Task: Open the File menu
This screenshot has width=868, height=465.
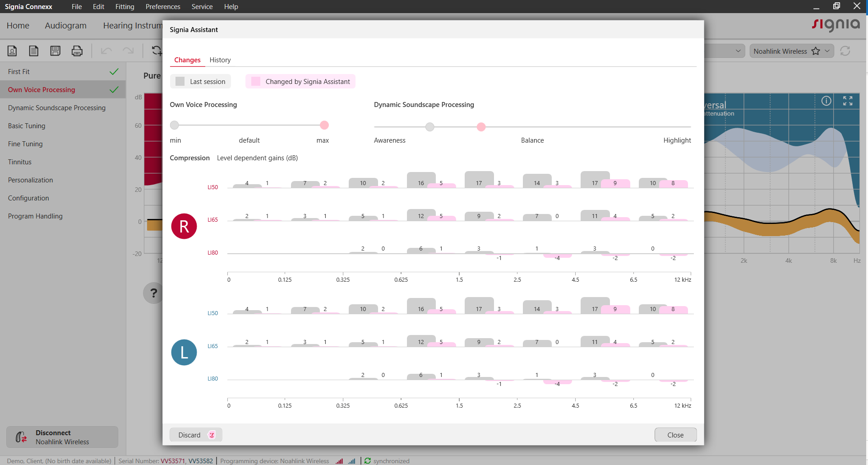Action: pyautogui.click(x=77, y=6)
